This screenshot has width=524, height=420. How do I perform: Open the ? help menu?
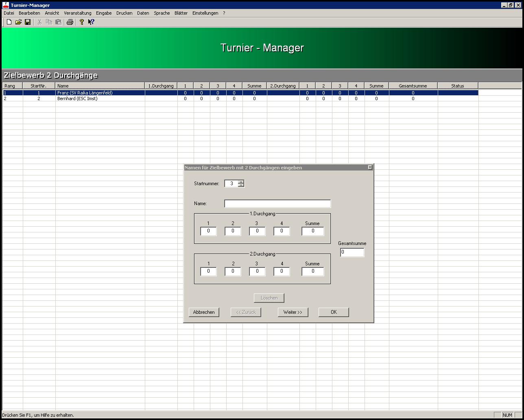(x=224, y=13)
